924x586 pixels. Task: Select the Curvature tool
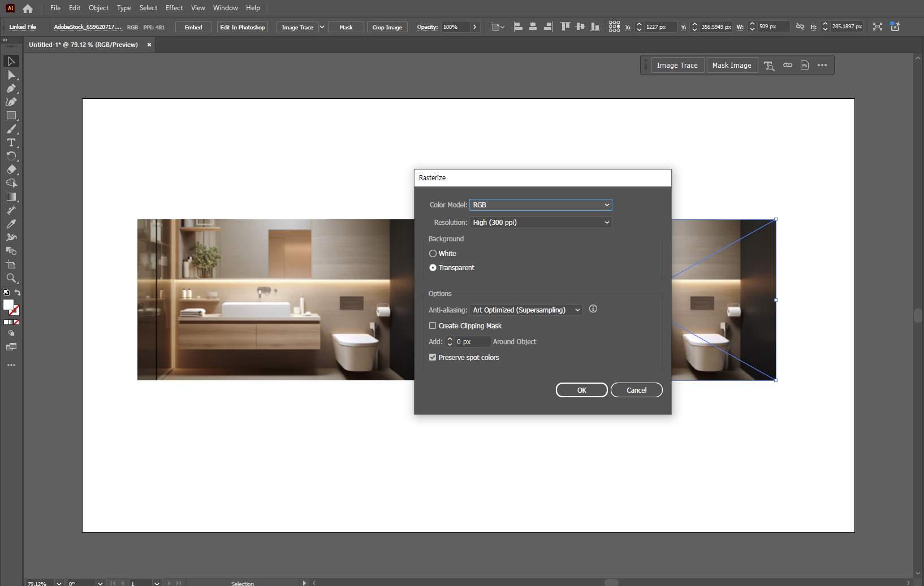[11, 102]
